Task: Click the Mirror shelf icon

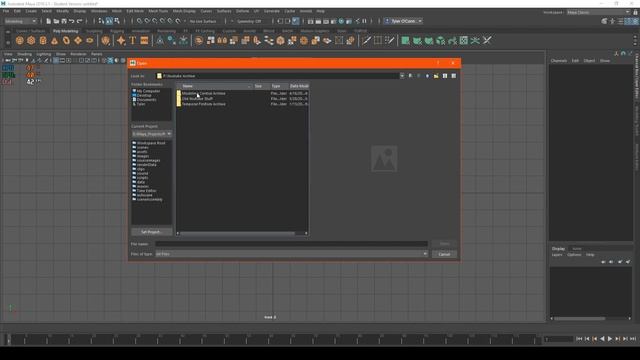Action: point(222,40)
